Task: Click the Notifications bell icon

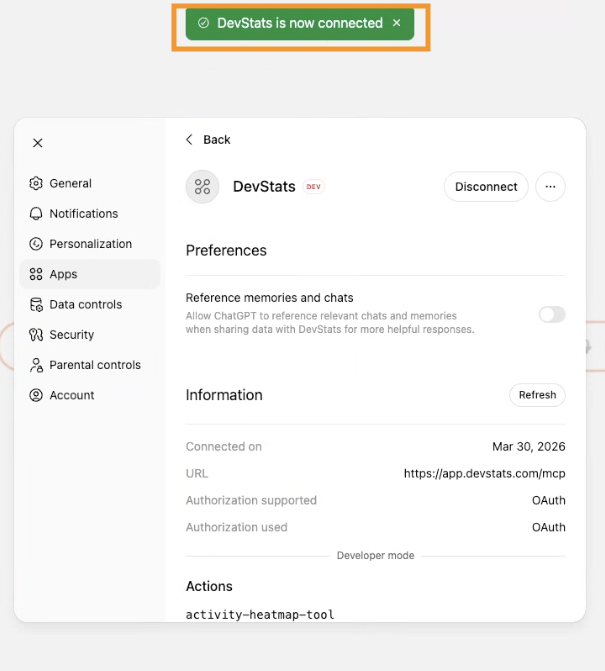Action: point(36,214)
